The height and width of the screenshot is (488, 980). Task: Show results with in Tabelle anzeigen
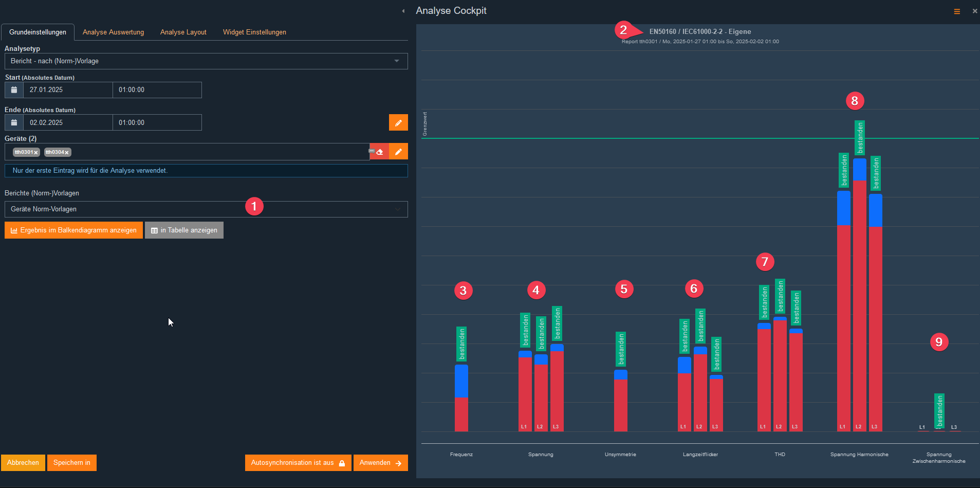point(184,230)
